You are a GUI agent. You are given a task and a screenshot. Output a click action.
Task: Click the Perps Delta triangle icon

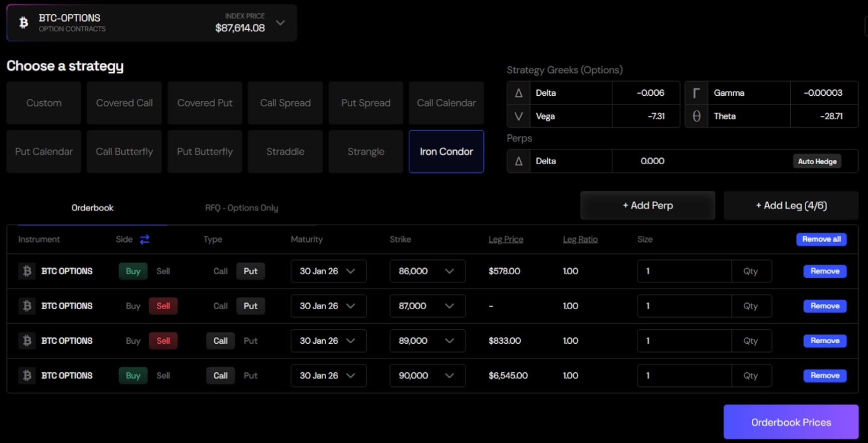pyautogui.click(x=519, y=161)
